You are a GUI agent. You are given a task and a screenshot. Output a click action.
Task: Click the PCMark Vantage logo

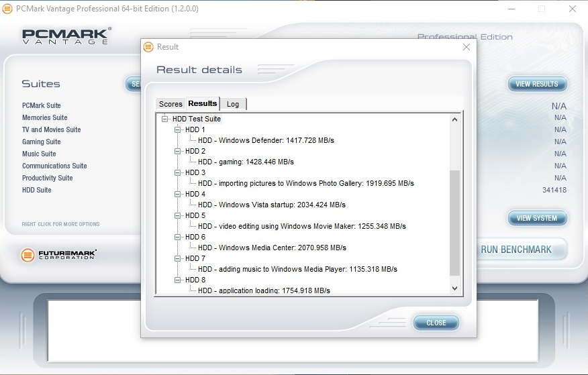(x=66, y=36)
